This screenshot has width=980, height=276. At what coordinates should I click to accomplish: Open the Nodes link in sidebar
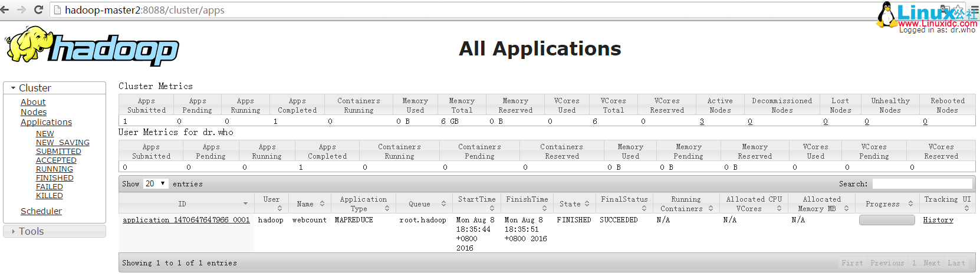point(34,112)
